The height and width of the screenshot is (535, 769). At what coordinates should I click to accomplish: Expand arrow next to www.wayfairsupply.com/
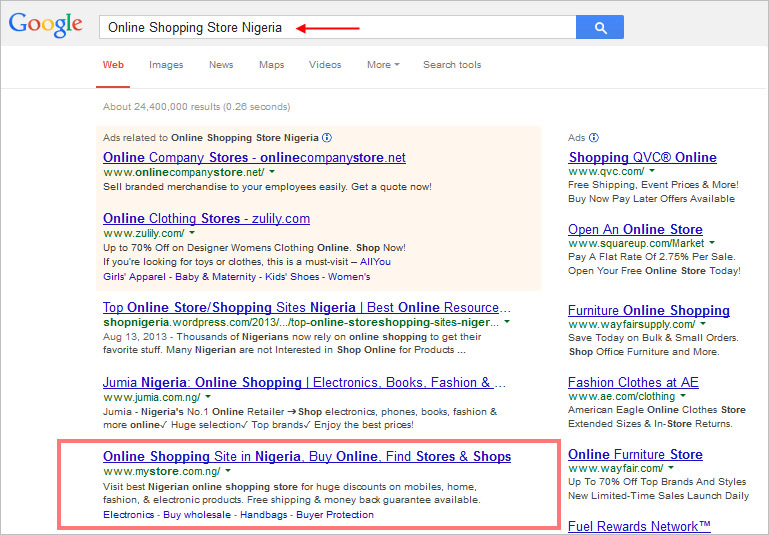[x=703, y=324]
